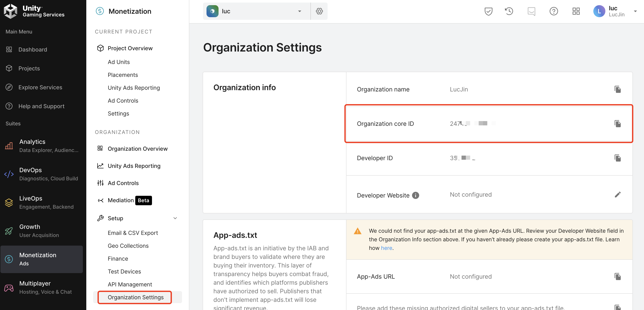The image size is (644, 310).
Task: Open the feedback message icon
Action: (531, 11)
